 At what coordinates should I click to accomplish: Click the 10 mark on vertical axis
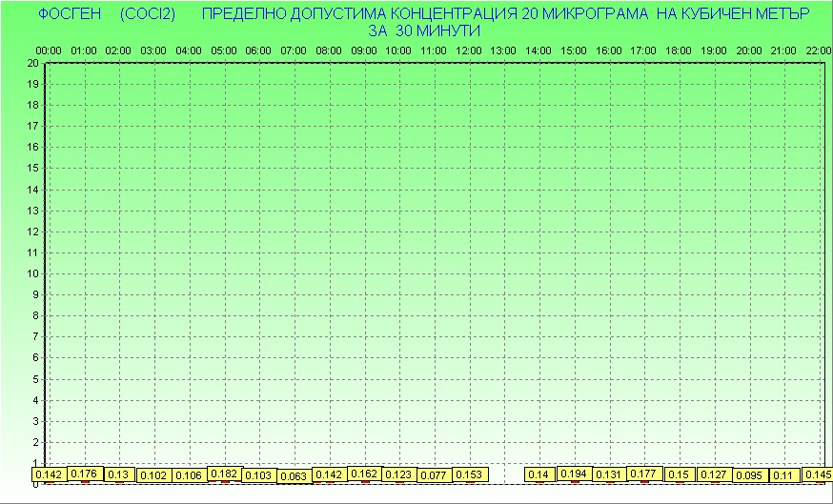coord(32,273)
